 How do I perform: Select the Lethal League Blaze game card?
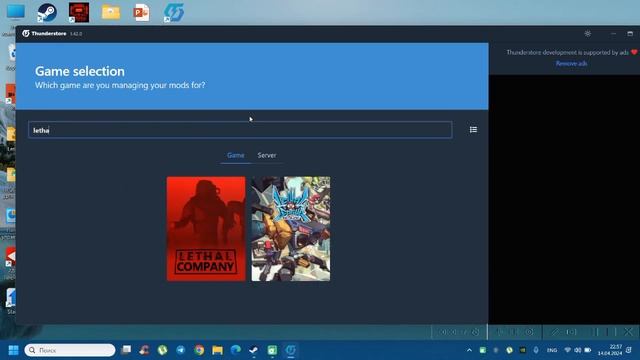(291, 229)
